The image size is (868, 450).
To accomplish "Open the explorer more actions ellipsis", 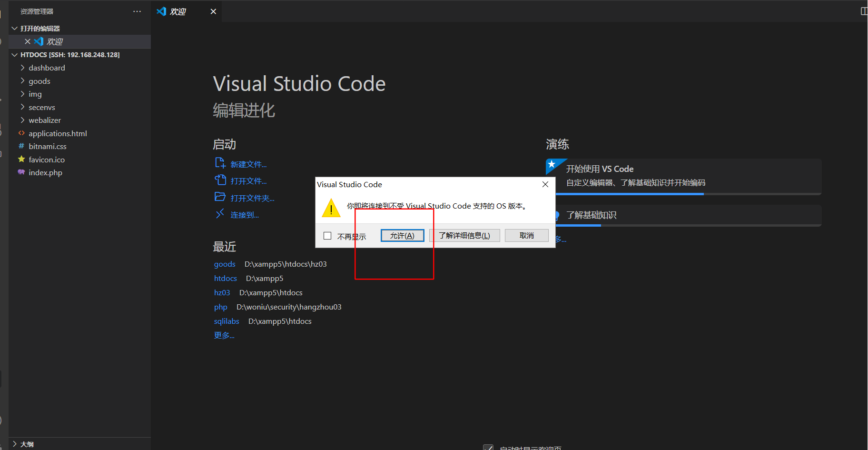I will pos(137,11).
